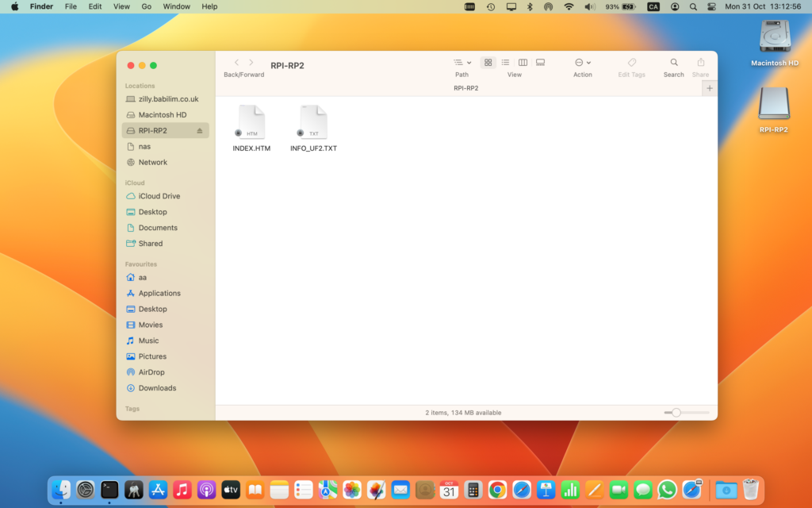This screenshot has width=812, height=508.
Task: Switch to icon view in the toolbar
Action: (x=487, y=63)
